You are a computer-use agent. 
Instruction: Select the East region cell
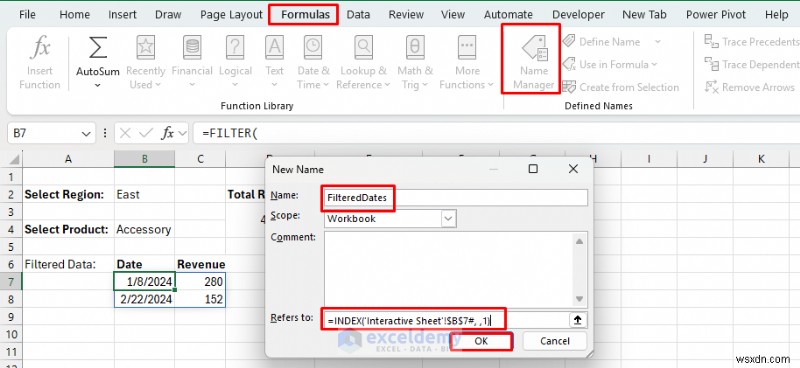pyautogui.click(x=144, y=194)
